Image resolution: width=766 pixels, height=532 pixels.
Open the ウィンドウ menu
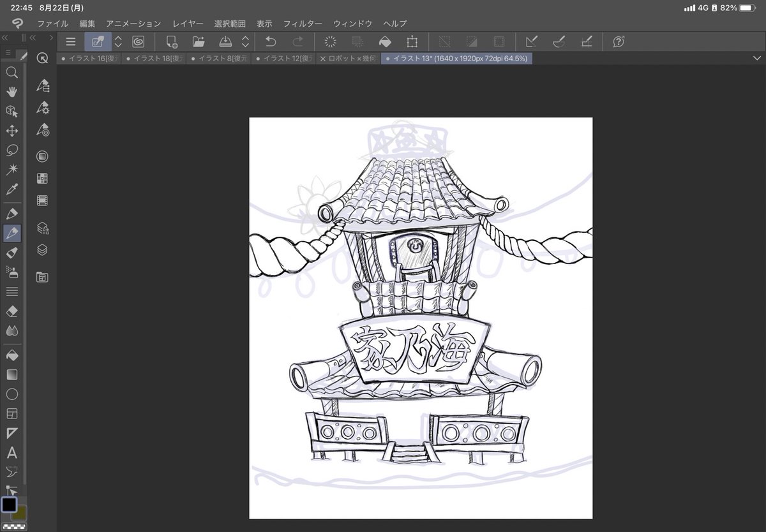tap(352, 24)
